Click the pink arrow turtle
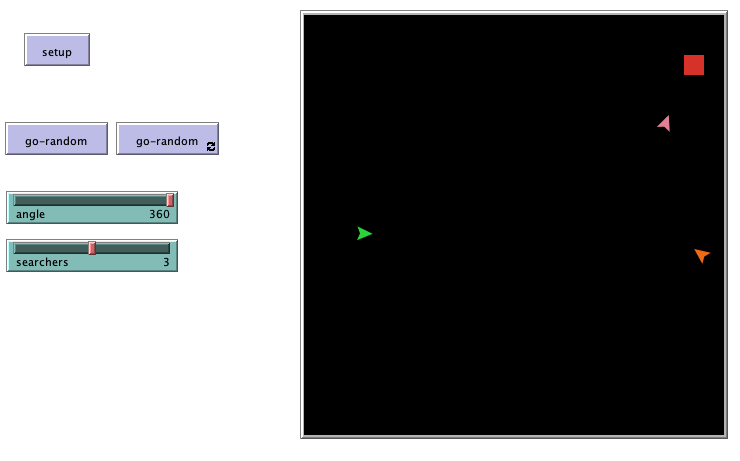 [664, 123]
